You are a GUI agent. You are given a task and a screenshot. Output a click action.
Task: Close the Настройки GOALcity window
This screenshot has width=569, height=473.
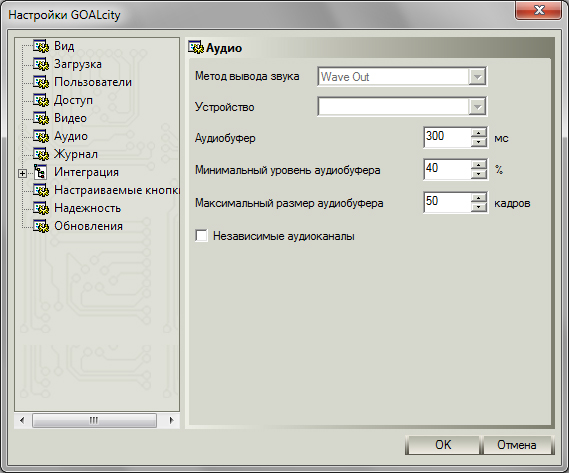(x=539, y=10)
